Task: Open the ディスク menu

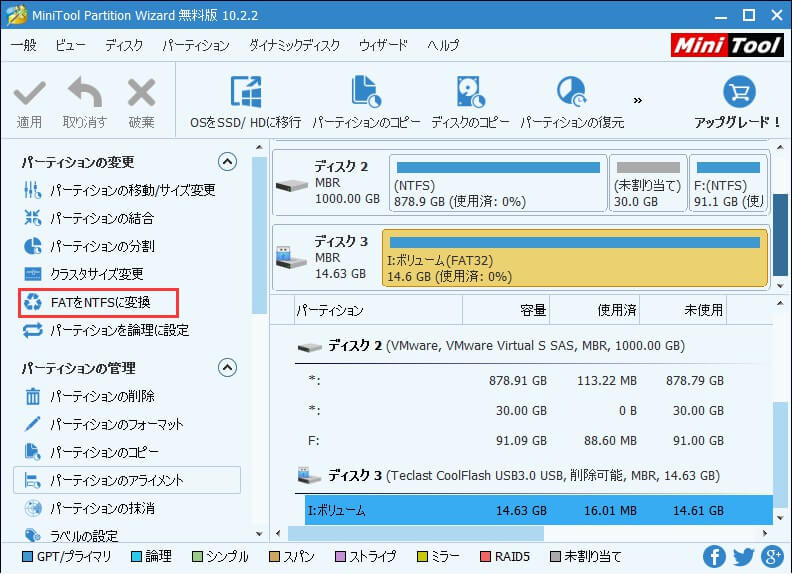Action: point(124,45)
